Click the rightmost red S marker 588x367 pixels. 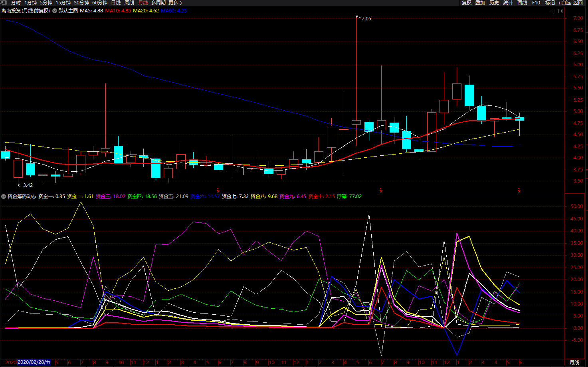click(x=519, y=190)
